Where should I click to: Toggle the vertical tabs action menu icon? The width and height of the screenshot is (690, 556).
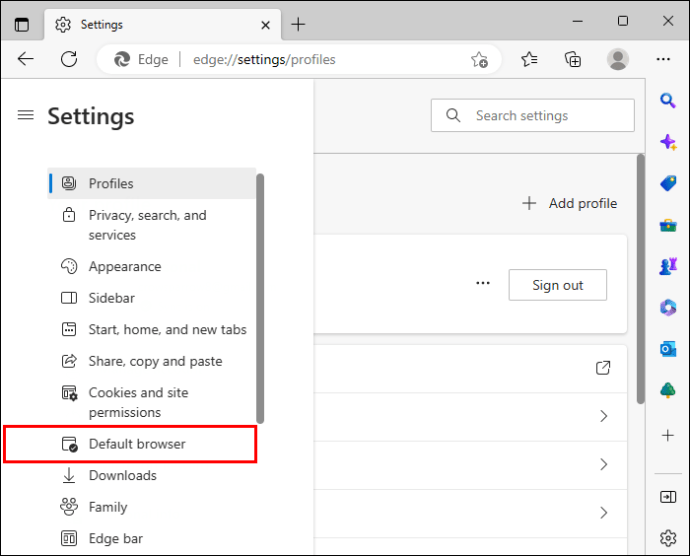pyautogui.click(x=22, y=25)
